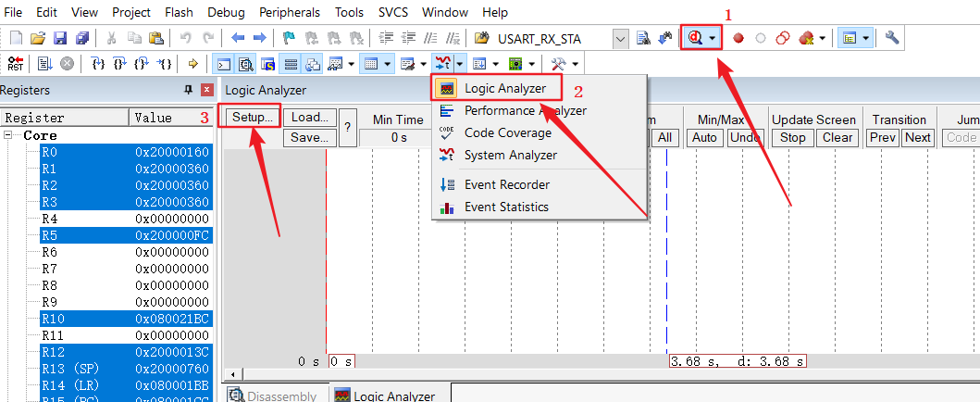Paste from clipboard using toolbar icon
Screen dimensions: 980x402
coord(156,38)
